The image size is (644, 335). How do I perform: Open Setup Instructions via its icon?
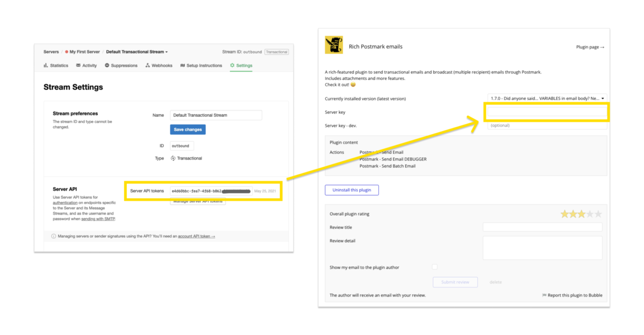[182, 65]
